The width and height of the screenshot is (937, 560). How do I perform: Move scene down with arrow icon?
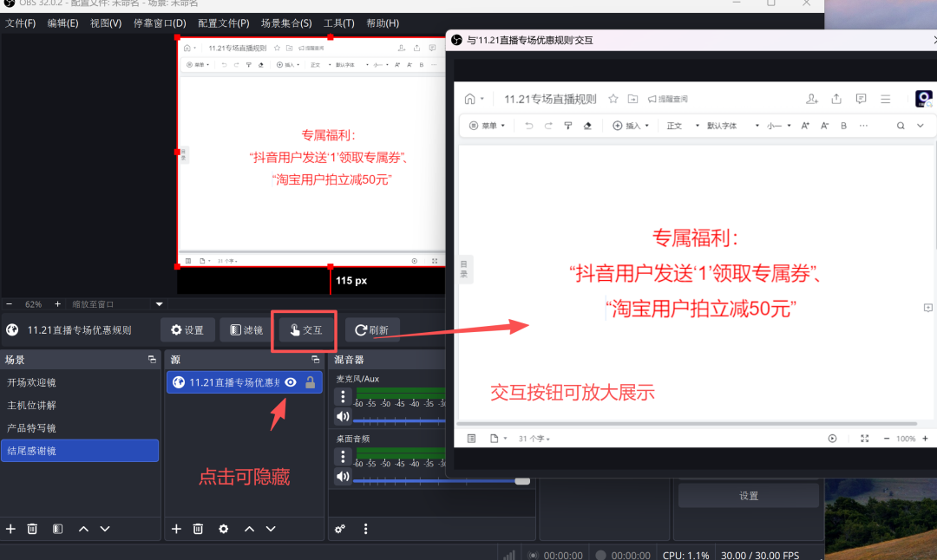point(105,529)
